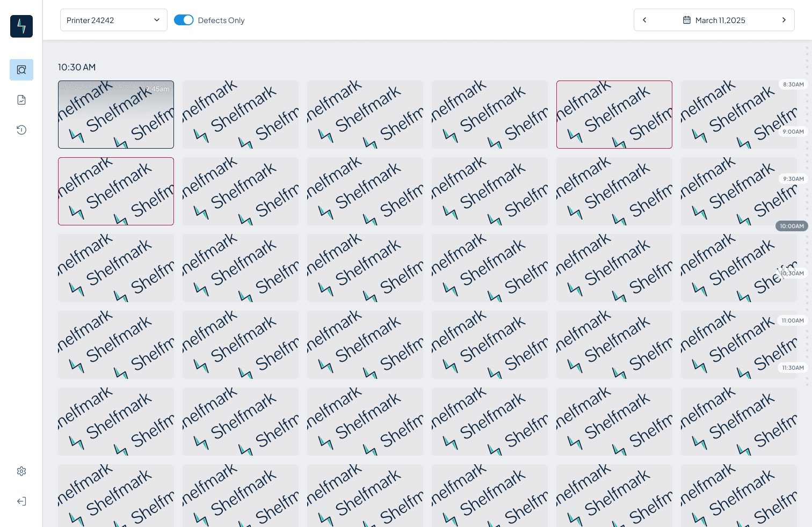Jump to the 9:00AM timeline marker
The image size is (812, 527).
pyautogui.click(x=793, y=131)
